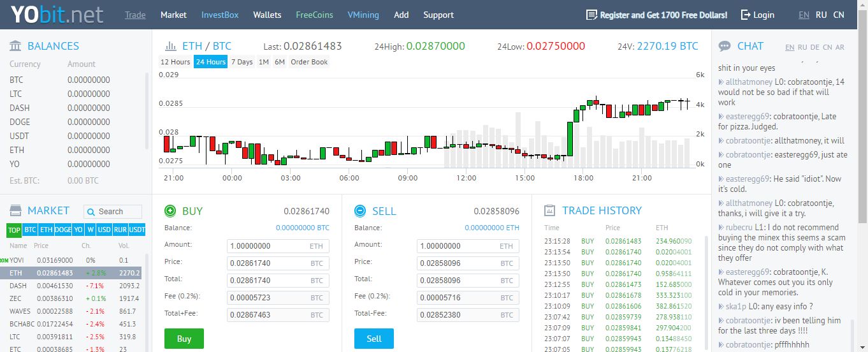
Task: Click the Add menu item
Action: [x=401, y=15]
